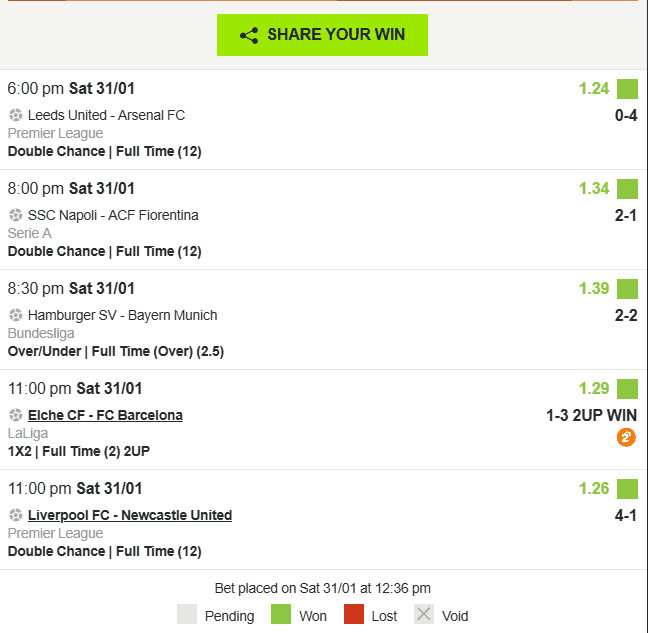Click the result text 1-3 2UP WIN
649x633 pixels.
pyautogui.click(x=591, y=415)
